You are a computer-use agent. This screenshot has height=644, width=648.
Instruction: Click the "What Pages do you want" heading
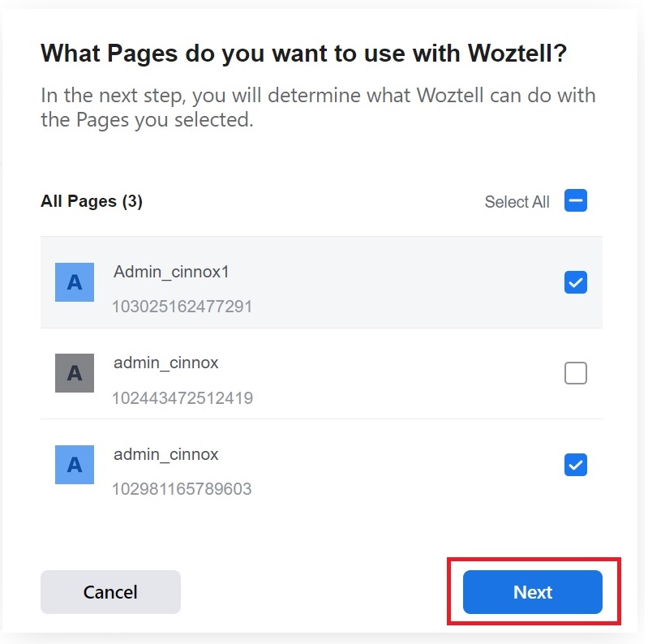click(x=303, y=54)
